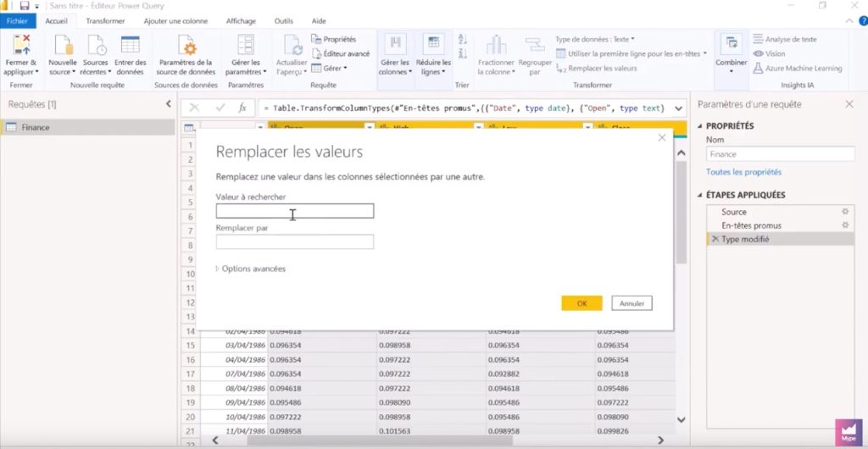Viewport: 868px width, 449px height.
Task: Click Vision insight icon
Action: [758, 53]
